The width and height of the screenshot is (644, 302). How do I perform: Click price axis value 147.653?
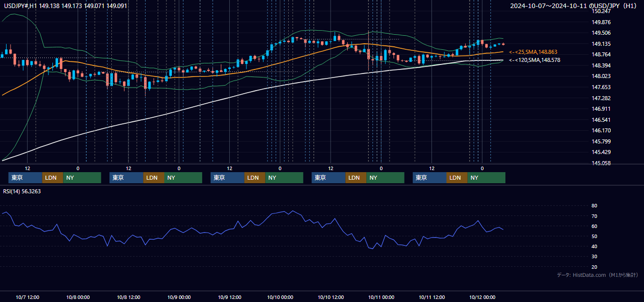pos(601,87)
